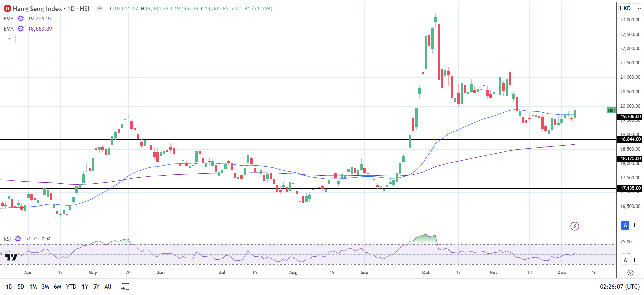The width and height of the screenshot is (644, 295).
Task: Select the 1Y time range
Action: pos(85,287)
